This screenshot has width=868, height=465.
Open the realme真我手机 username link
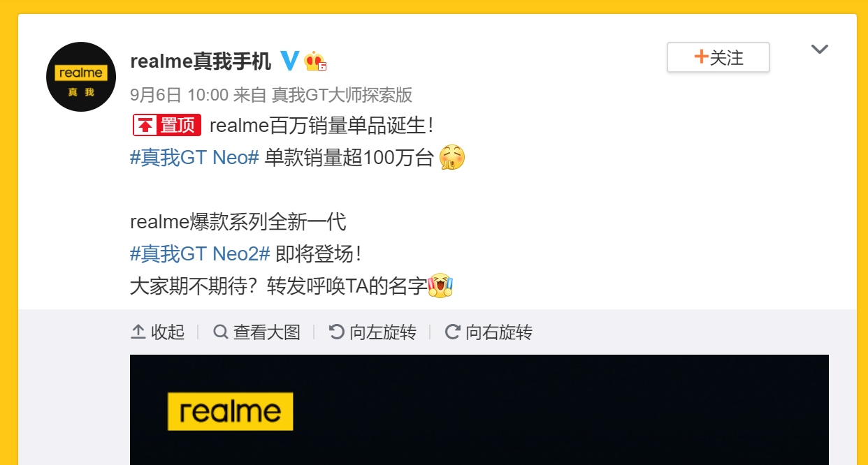point(201,61)
